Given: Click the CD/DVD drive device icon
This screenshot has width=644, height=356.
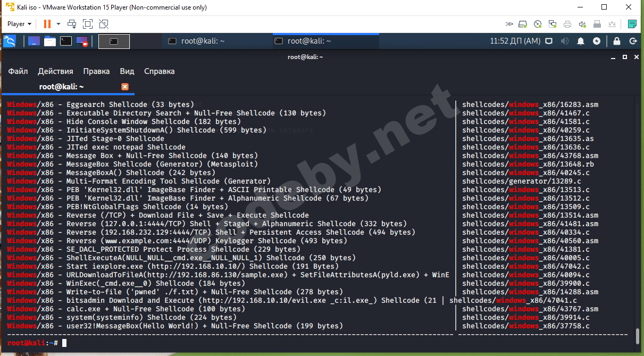Looking at the screenshot, I should coord(538,24).
